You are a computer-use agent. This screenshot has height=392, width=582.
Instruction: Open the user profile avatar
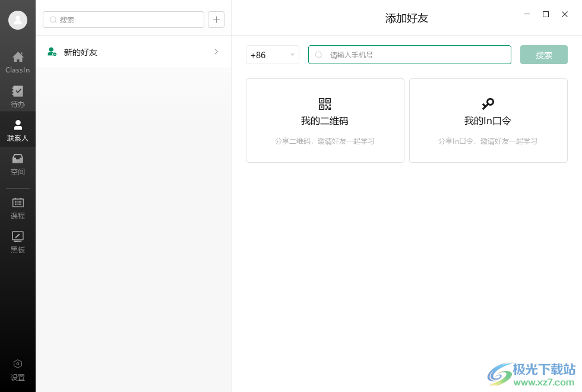tap(17, 20)
